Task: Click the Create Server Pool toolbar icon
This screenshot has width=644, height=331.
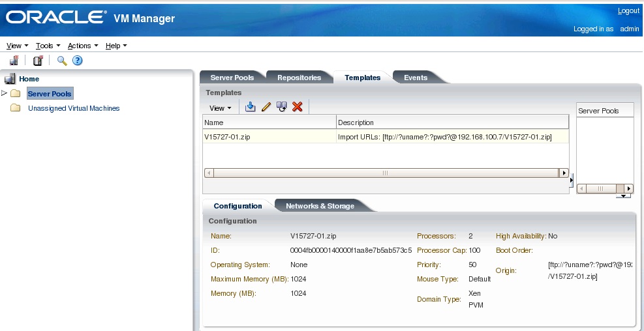Action: tap(38, 61)
